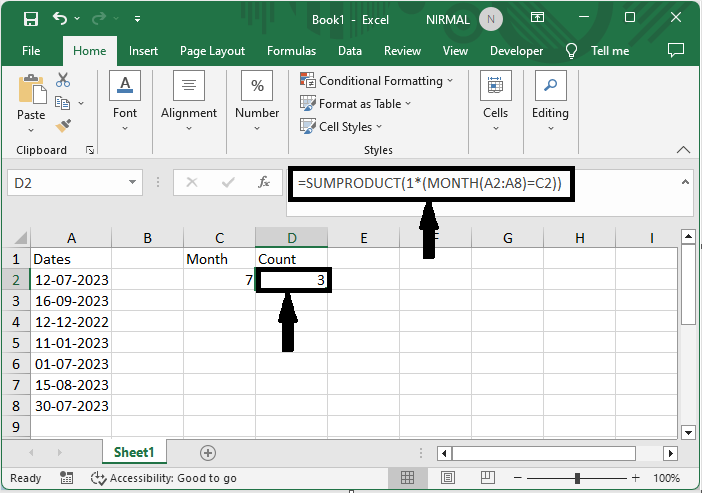Image resolution: width=702 pixels, height=493 pixels.
Task: Switch to Page Break Preview
Action: point(488,478)
